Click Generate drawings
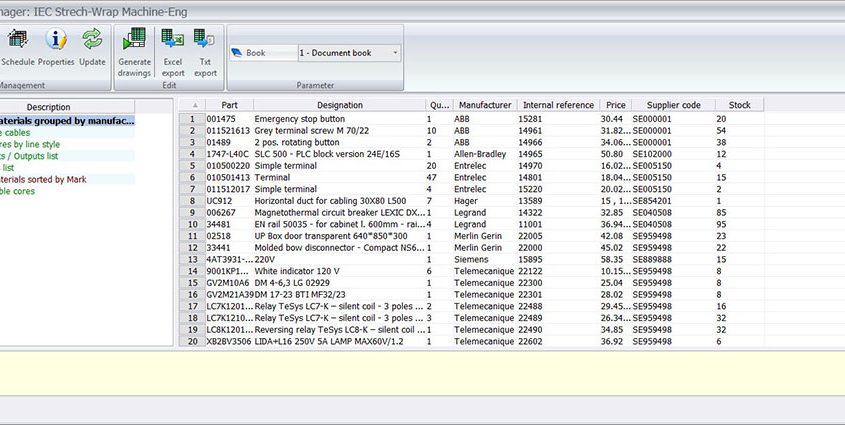Viewport: 845px width, 425px height. coord(134,53)
